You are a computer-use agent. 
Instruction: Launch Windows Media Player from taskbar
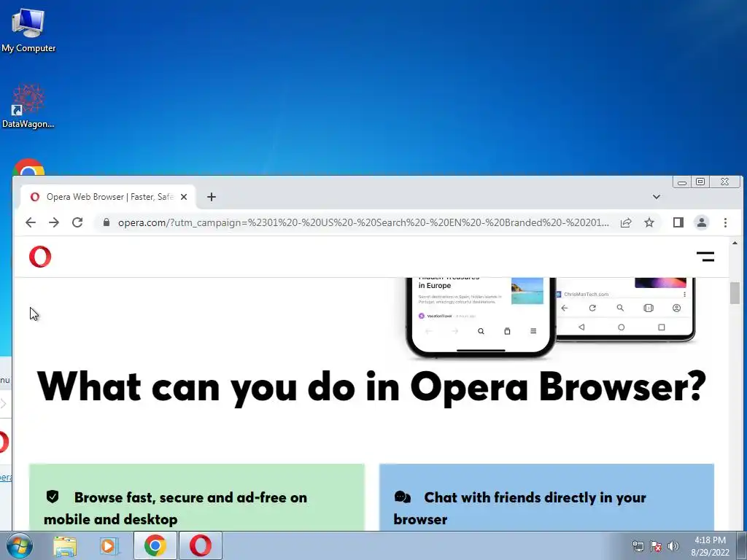[109, 545]
